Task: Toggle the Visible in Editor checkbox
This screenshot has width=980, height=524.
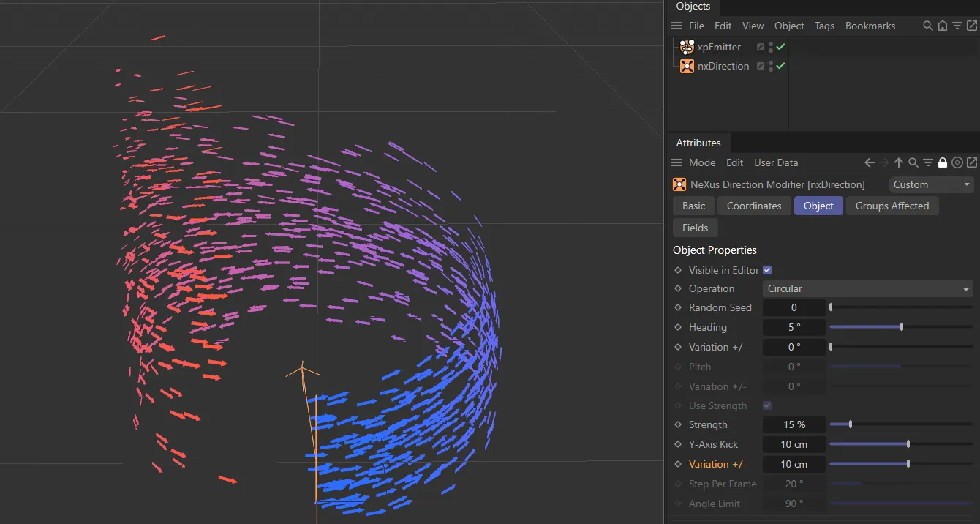Action: pos(766,270)
